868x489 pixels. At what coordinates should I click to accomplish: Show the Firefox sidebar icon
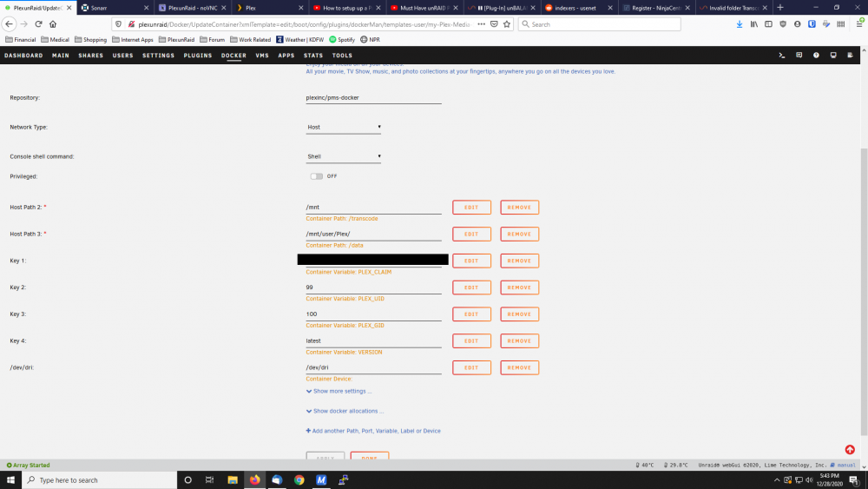click(768, 24)
